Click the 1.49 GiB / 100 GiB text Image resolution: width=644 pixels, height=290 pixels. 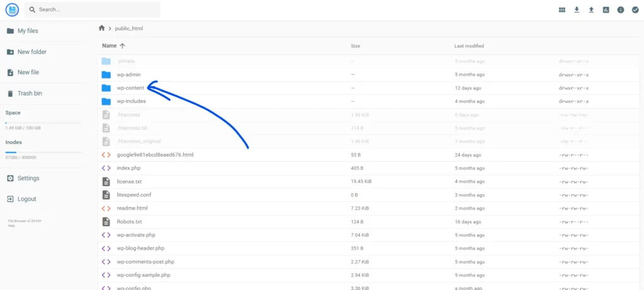pos(23,128)
